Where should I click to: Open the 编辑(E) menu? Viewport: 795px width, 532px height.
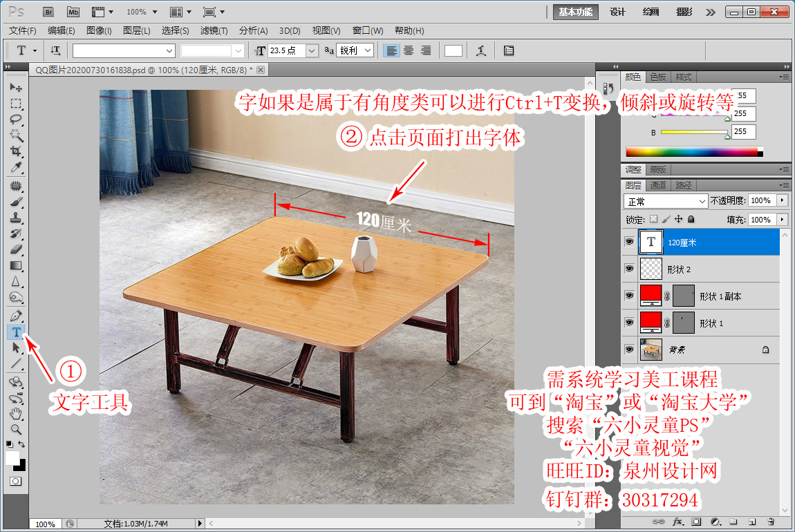point(62,31)
